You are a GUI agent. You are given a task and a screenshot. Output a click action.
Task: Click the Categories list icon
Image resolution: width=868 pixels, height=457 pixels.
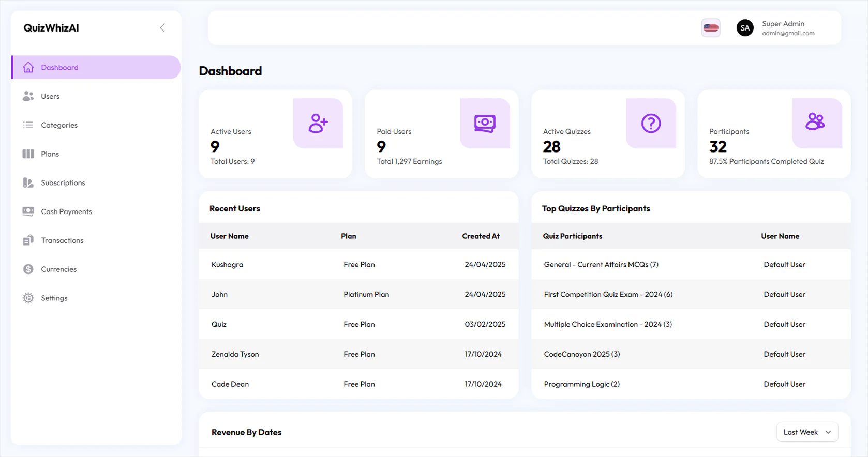tap(28, 125)
